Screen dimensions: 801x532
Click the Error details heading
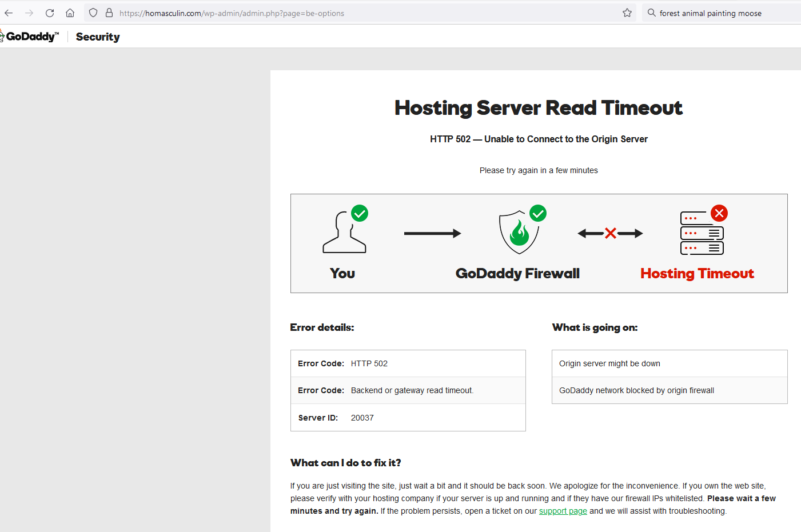pyautogui.click(x=322, y=327)
